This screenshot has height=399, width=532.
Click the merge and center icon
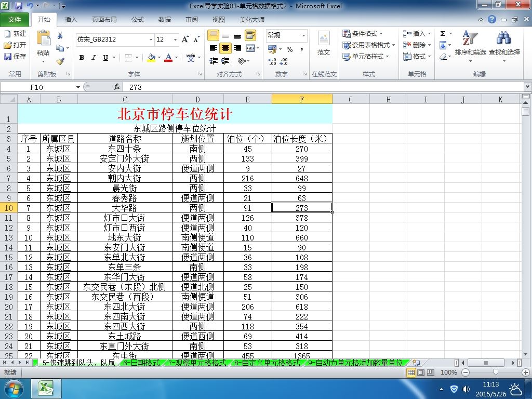[x=250, y=48]
